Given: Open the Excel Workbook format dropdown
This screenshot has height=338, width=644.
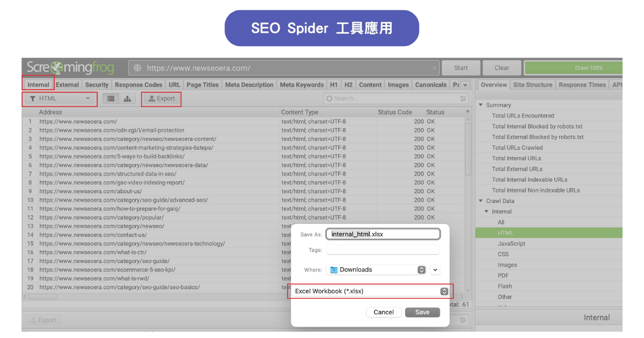Looking at the screenshot, I should (444, 291).
